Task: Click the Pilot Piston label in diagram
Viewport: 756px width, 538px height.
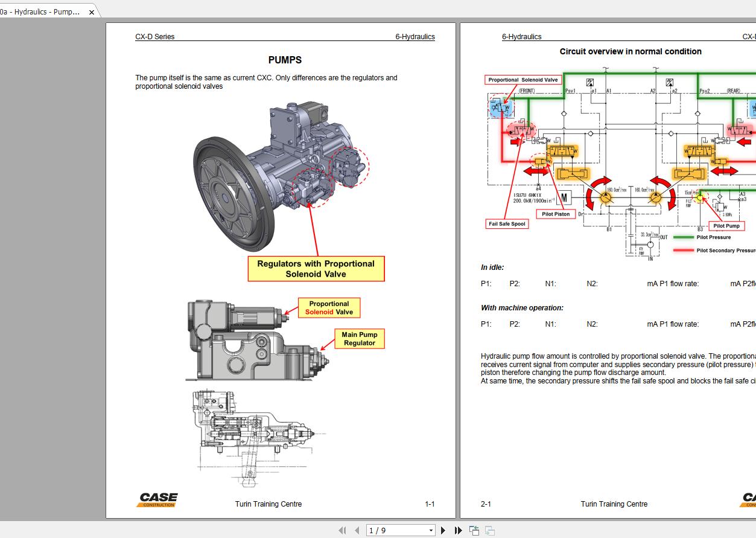Action: [x=555, y=214]
